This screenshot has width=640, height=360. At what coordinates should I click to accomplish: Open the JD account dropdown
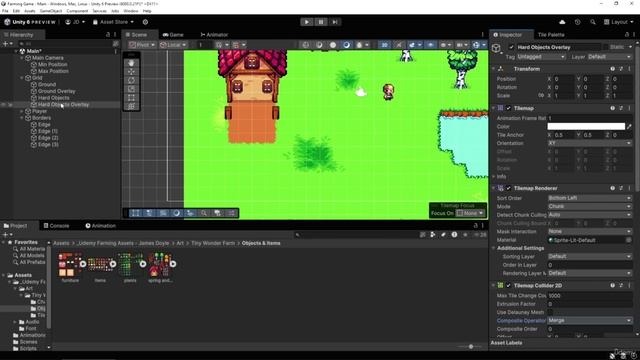click(x=75, y=22)
